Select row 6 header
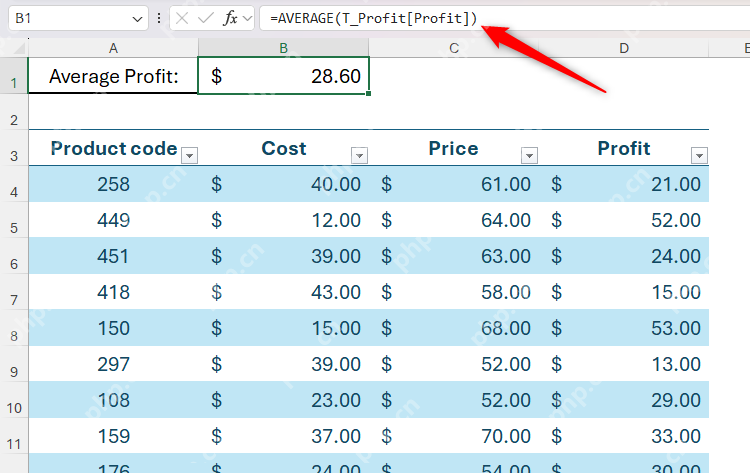 (x=14, y=256)
